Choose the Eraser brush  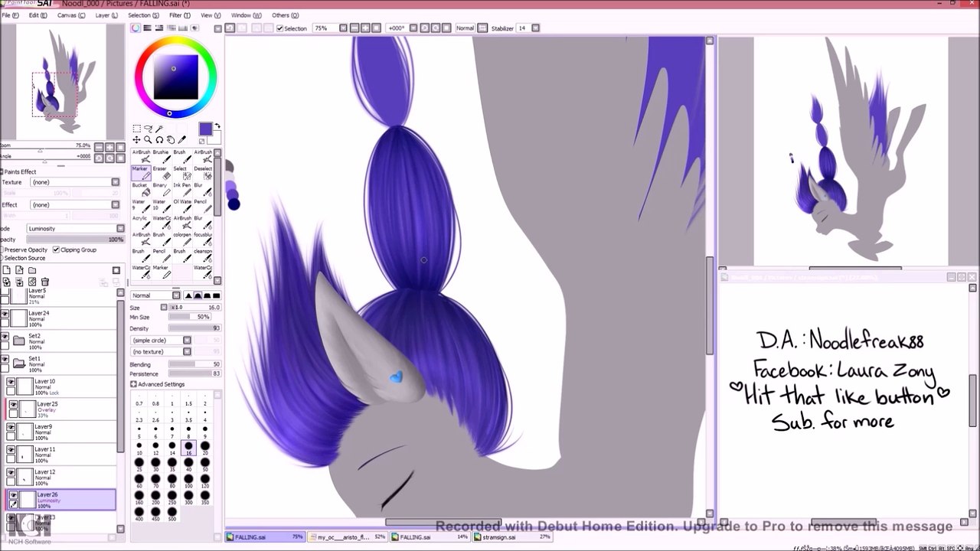pyautogui.click(x=160, y=173)
